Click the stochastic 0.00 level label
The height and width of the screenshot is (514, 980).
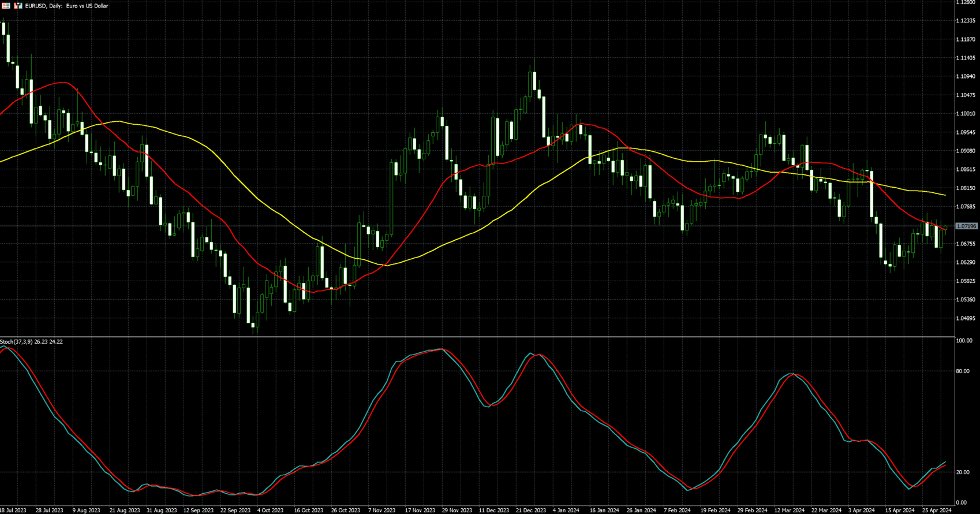(x=962, y=503)
